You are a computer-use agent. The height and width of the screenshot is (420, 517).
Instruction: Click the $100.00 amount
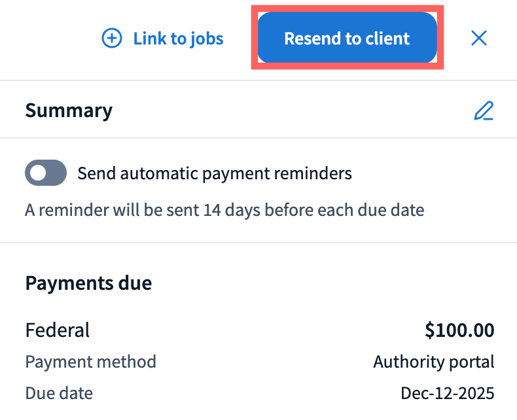[459, 330]
